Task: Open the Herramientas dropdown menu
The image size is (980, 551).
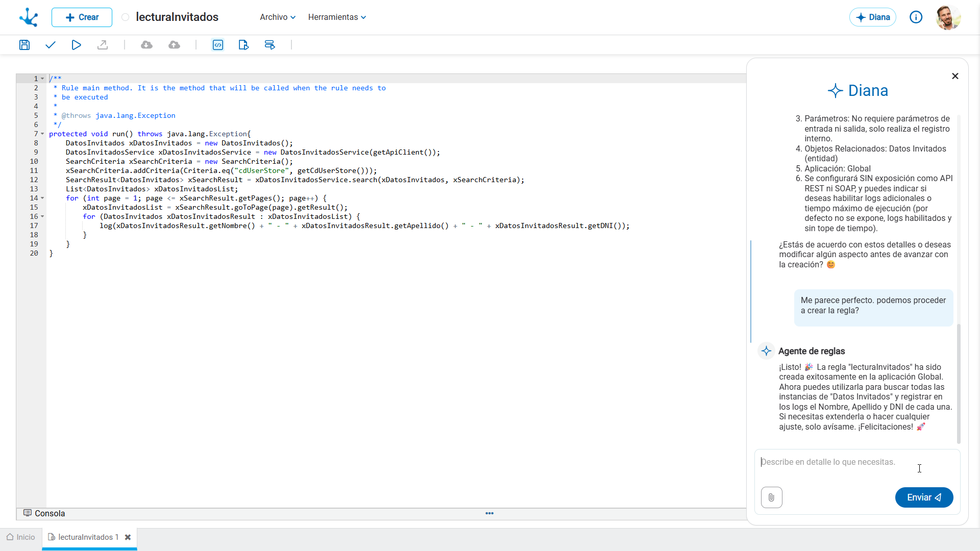Action: coord(337,17)
